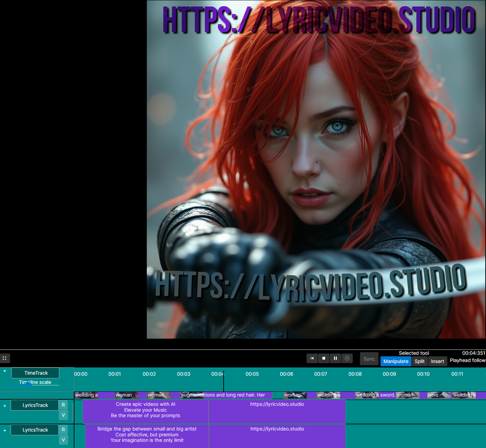Toggle R on the 'Bridge the gap' LyricsTrack
Screen dimensions: 486x448
[x=63, y=430]
